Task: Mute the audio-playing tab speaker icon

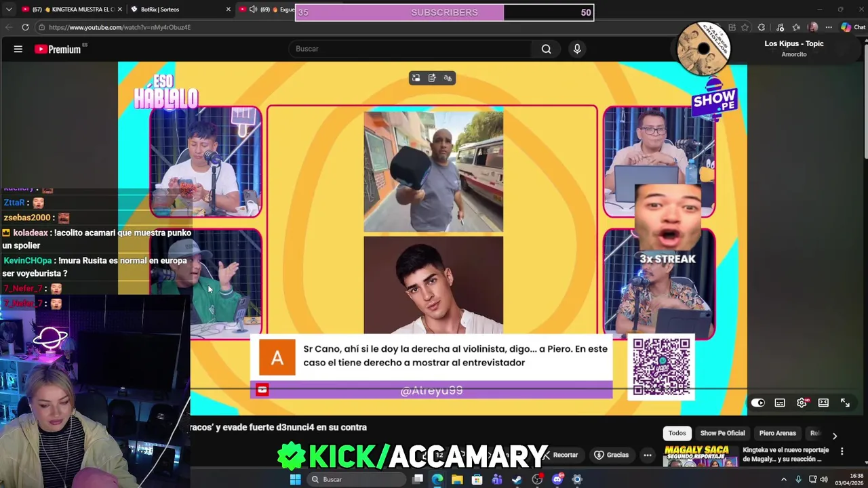Action: pyautogui.click(x=253, y=9)
